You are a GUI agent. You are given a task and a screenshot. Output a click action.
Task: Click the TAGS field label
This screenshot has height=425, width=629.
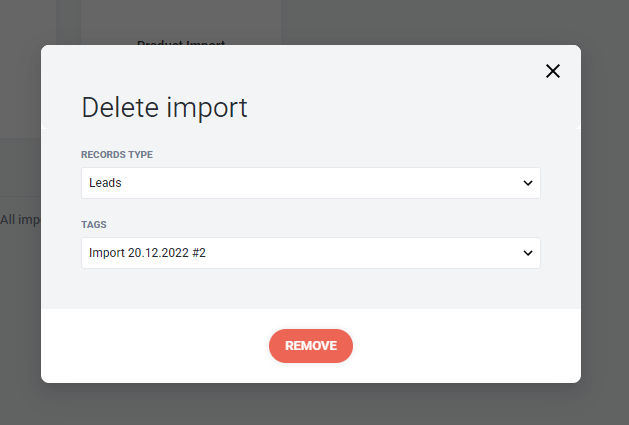tap(94, 224)
